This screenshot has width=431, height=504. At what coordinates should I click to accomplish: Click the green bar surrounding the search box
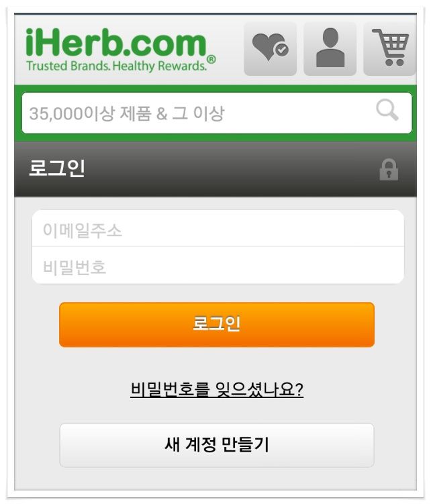(x=215, y=89)
